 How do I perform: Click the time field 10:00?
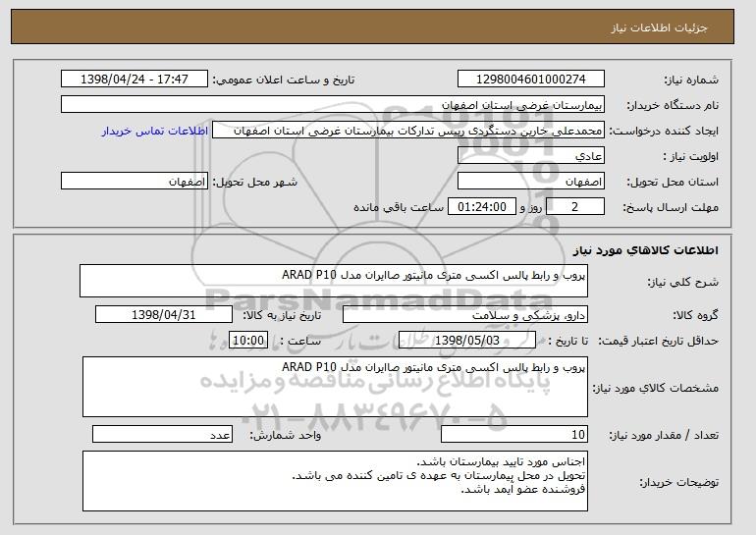point(248,341)
